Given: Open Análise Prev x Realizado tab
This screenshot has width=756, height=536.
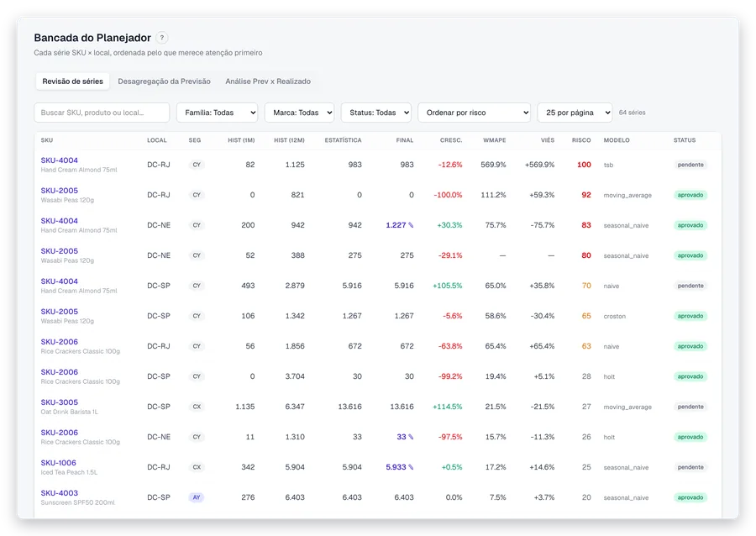Looking at the screenshot, I should pos(268,81).
